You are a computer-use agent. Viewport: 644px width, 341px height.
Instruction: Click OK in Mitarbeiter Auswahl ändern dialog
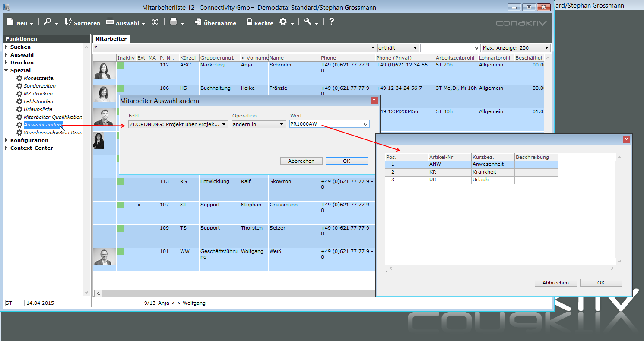[346, 161]
